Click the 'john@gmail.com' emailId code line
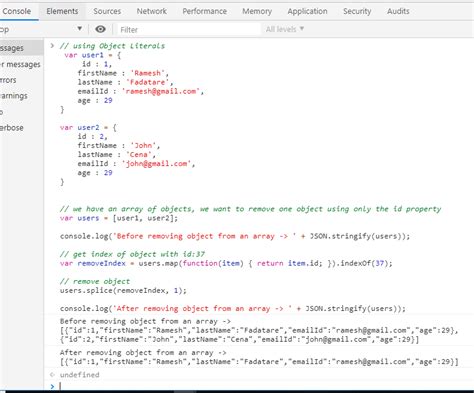This screenshot has height=393, width=474. (136, 164)
